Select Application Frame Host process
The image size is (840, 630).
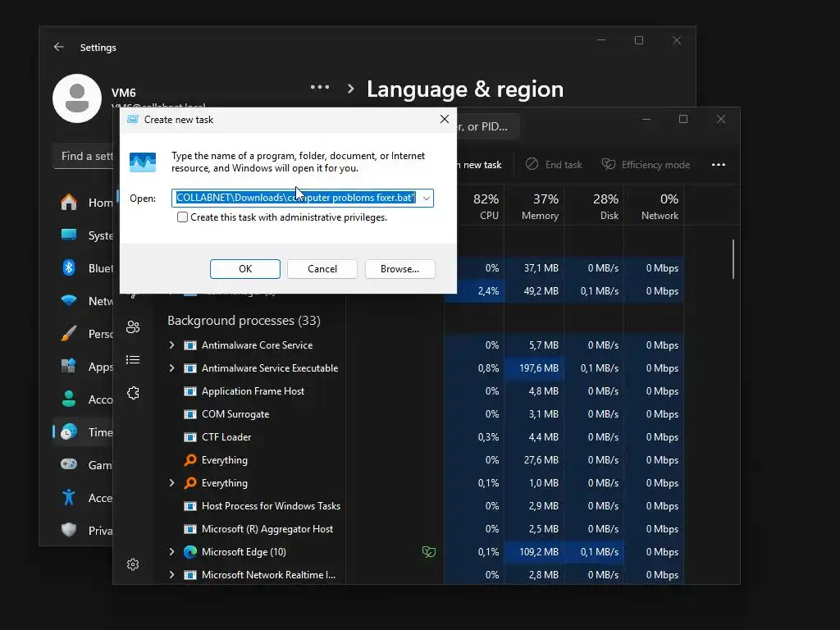[253, 391]
